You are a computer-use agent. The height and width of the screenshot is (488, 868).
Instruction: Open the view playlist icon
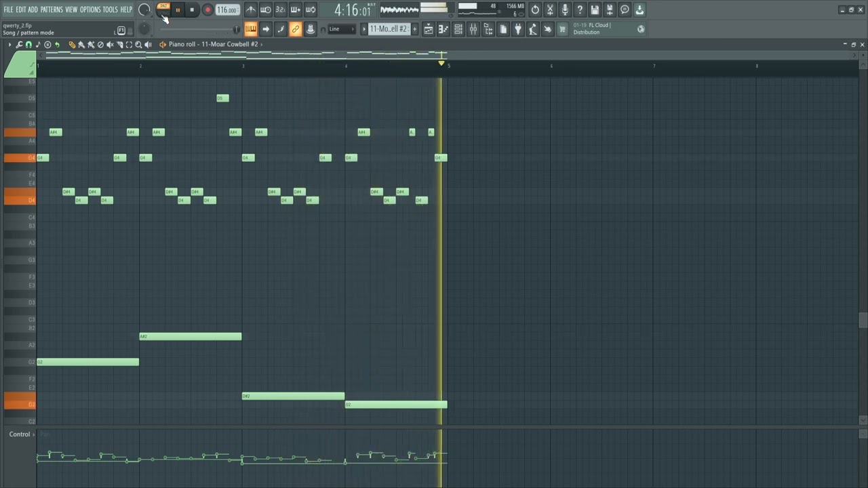[x=429, y=29]
